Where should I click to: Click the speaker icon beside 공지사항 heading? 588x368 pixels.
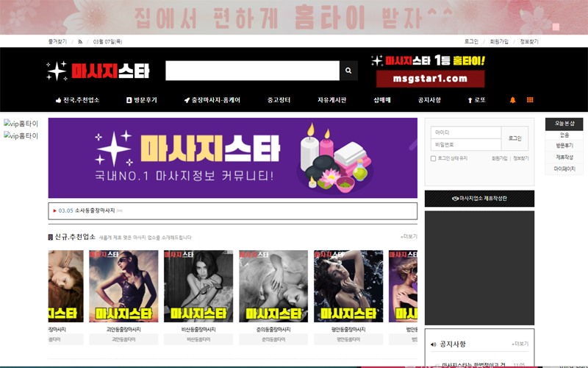434,344
